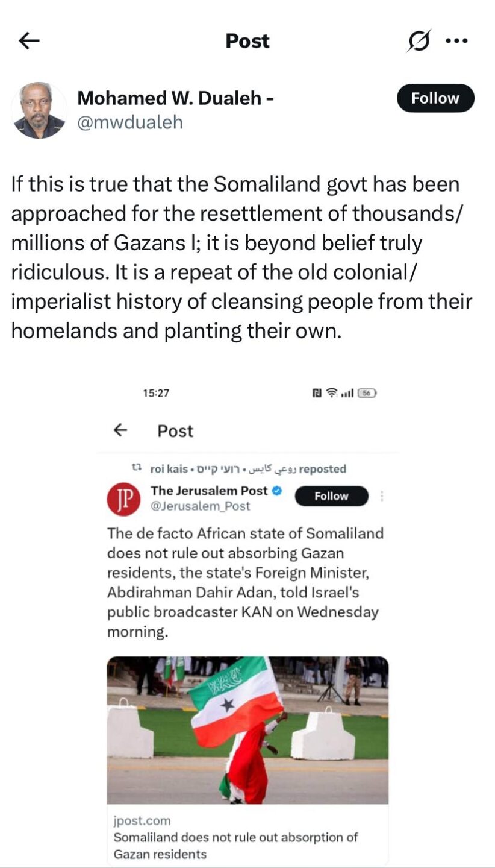
Task: Tap the Mohamed W. Dualeh display name
Action: (x=176, y=97)
